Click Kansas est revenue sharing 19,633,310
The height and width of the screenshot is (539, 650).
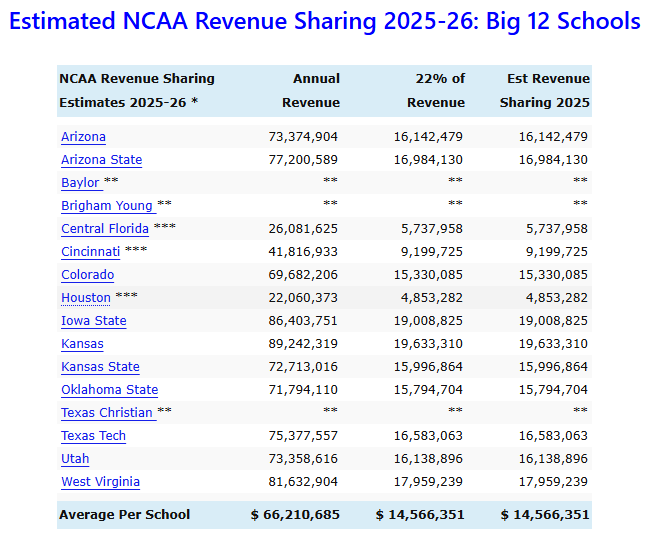point(553,344)
